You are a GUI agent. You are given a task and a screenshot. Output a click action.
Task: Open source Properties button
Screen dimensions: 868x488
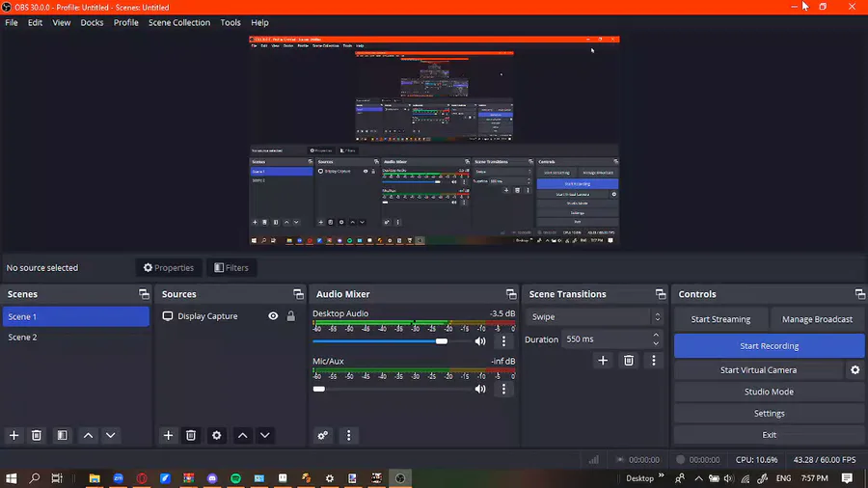[169, 268]
